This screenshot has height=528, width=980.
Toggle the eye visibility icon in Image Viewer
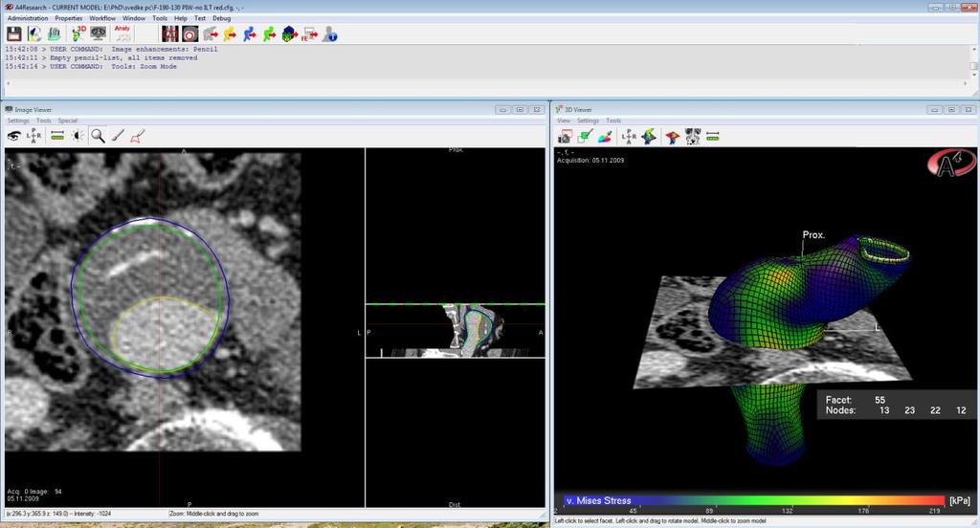pyautogui.click(x=13, y=136)
